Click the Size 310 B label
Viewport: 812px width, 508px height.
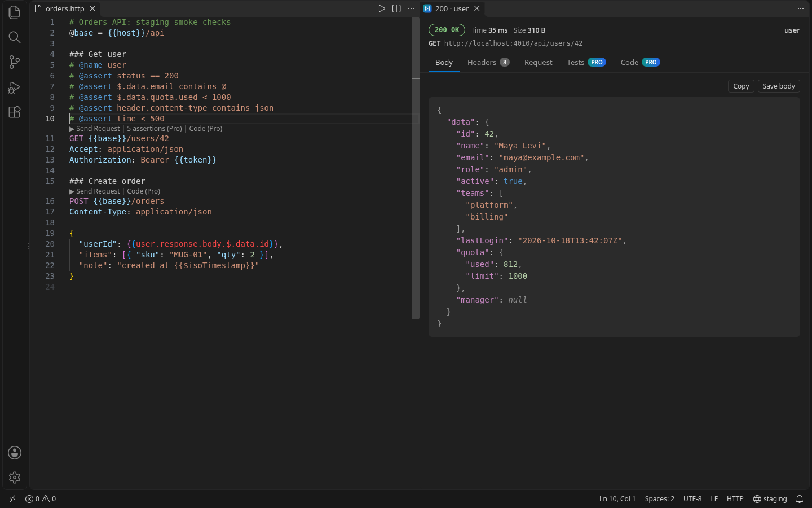529,30
